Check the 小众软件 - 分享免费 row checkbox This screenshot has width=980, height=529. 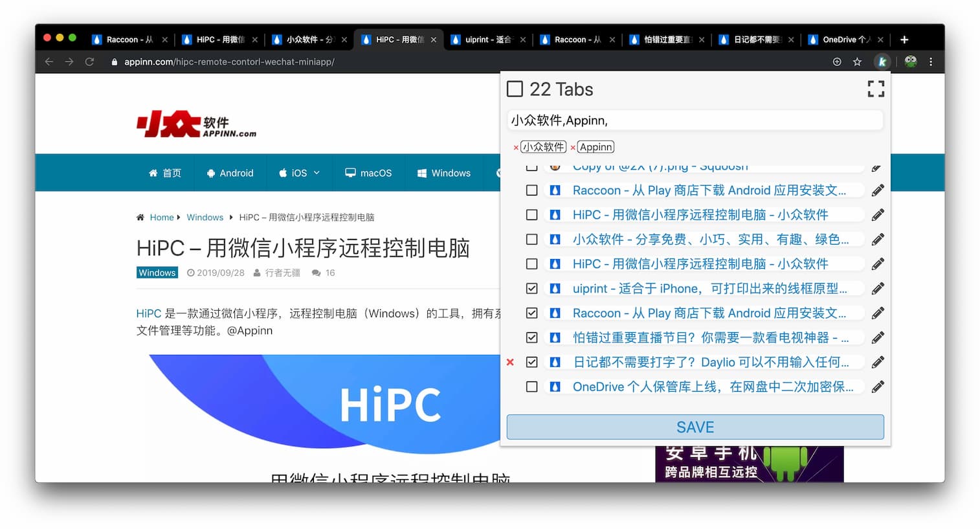coord(531,239)
